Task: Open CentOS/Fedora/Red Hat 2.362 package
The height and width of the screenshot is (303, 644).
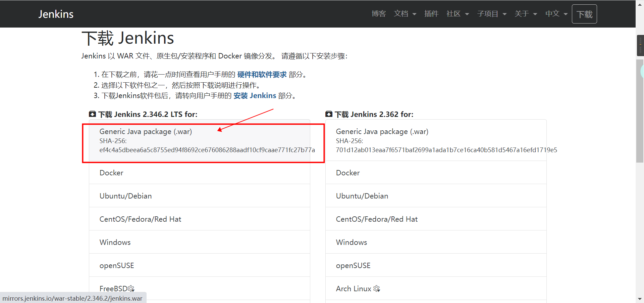Action: tap(436, 219)
